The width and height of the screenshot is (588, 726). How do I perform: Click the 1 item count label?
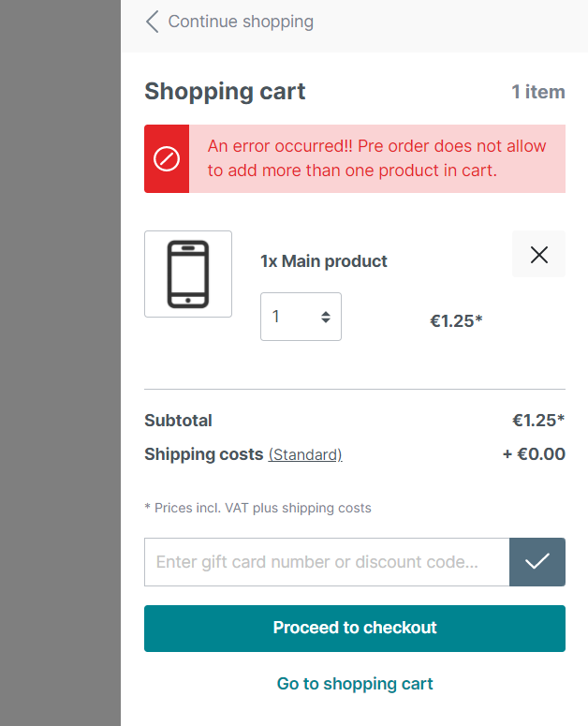pyautogui.click(x=537, y=92)
